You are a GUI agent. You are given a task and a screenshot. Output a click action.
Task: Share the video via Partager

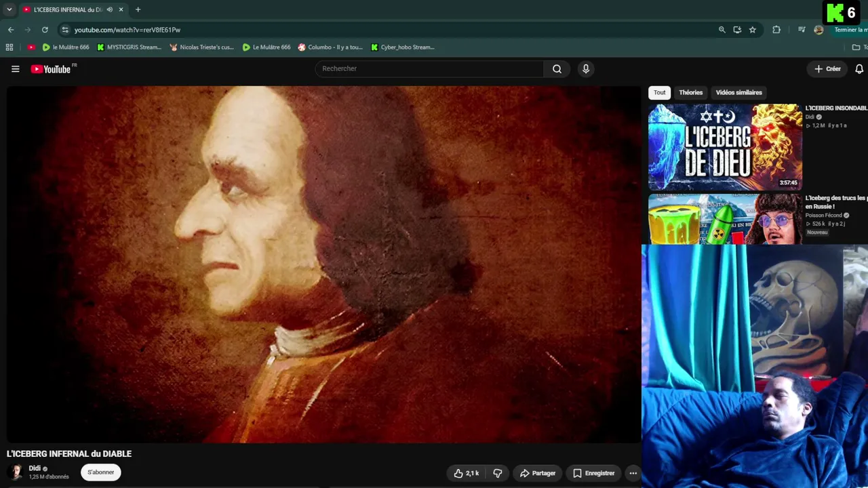(x=538, y=473)
